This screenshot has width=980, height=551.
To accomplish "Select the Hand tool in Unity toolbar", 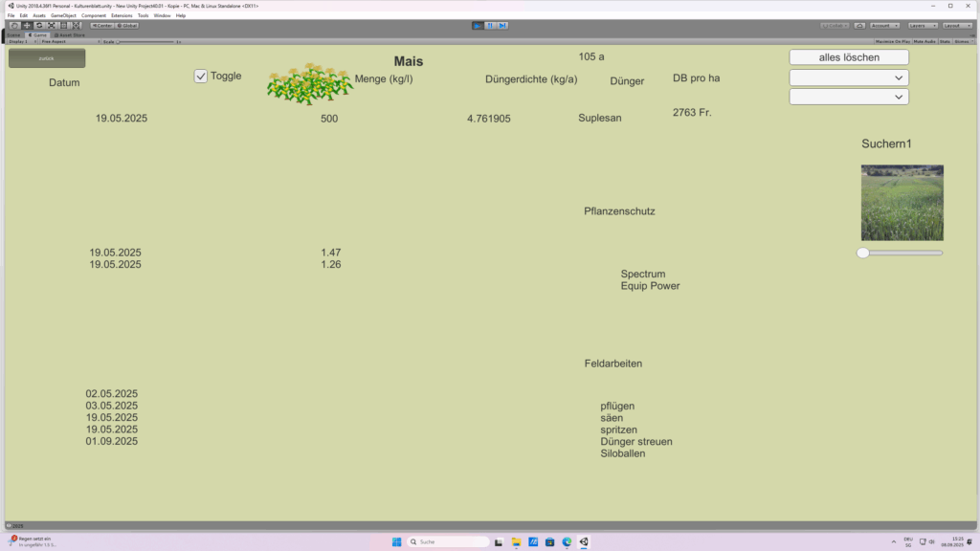I will 14,25.
